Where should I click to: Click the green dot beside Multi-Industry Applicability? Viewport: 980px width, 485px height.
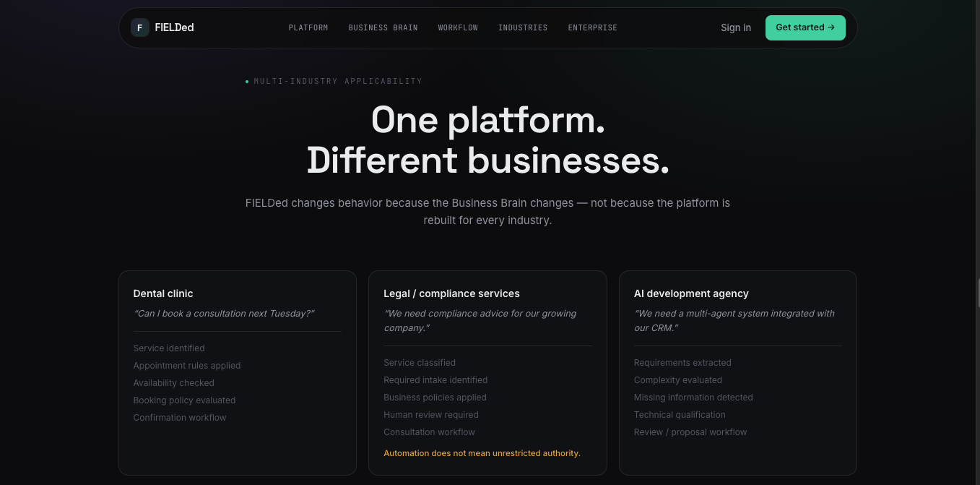[x=247, y=82]
